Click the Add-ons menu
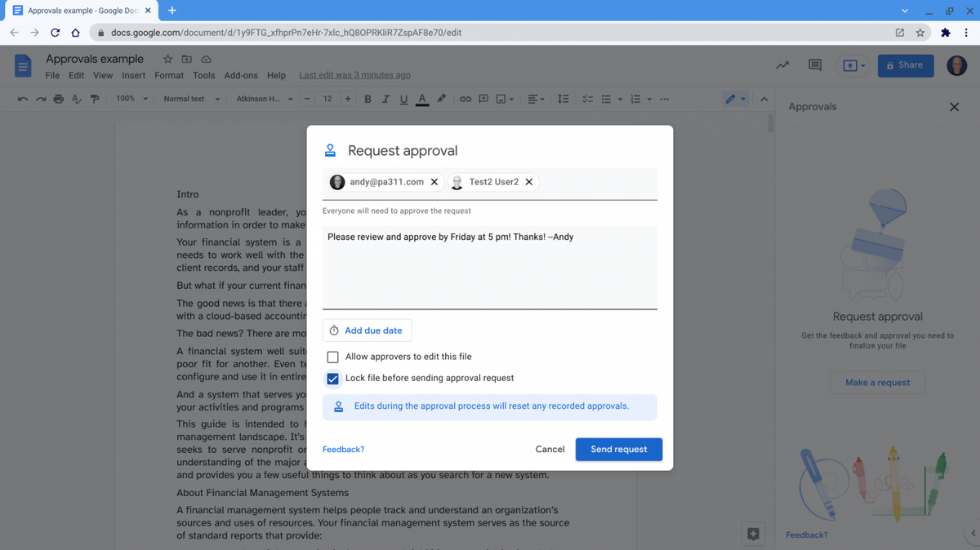This screenshot has height=550, width=980. point(240,74)
